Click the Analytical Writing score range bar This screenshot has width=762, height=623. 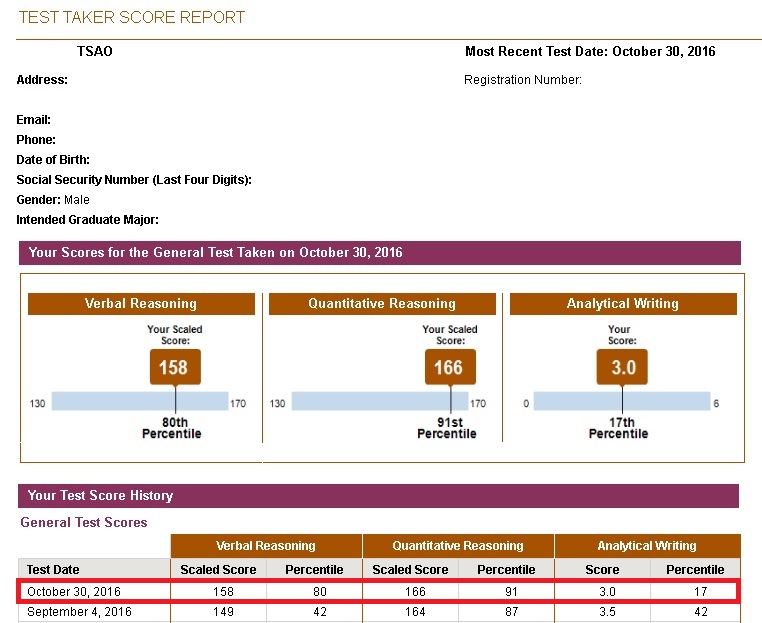[x=622, y=401]
